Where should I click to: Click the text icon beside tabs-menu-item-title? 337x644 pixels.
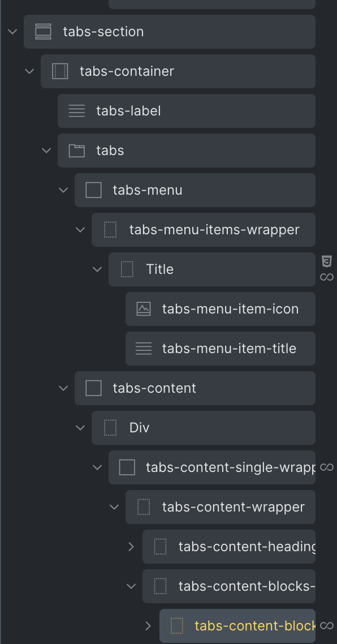[x=144, y=349]
